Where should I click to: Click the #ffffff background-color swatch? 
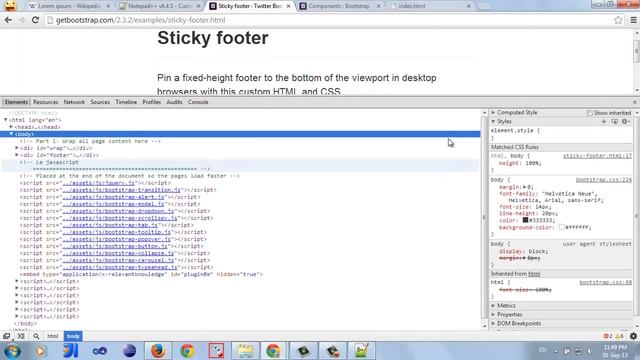click(561, 227)
